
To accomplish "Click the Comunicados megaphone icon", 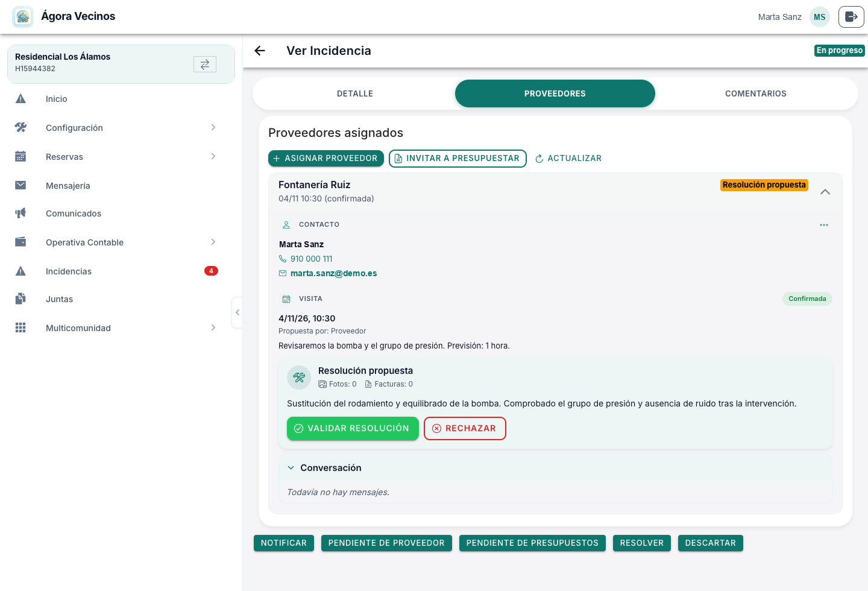I will pyautogui.click(x=20, y=213).
